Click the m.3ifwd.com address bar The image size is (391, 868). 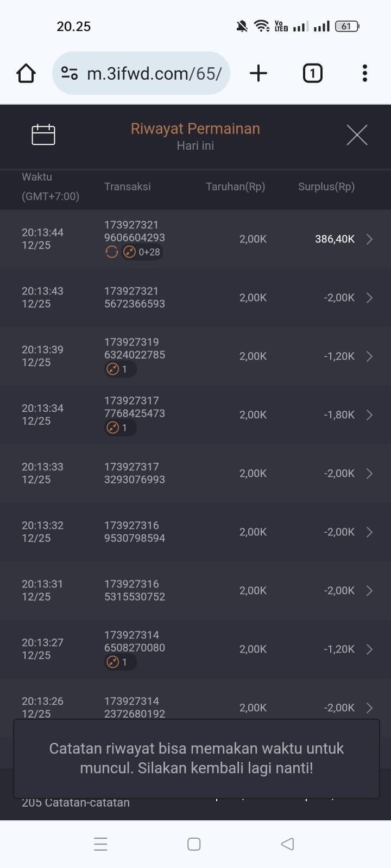(x=154, y=73)
